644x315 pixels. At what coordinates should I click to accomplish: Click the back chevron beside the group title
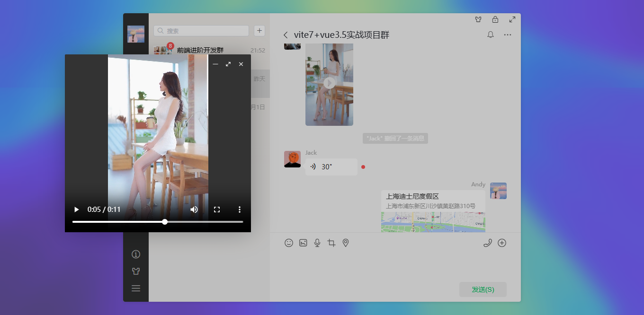[x=285, y=35]
